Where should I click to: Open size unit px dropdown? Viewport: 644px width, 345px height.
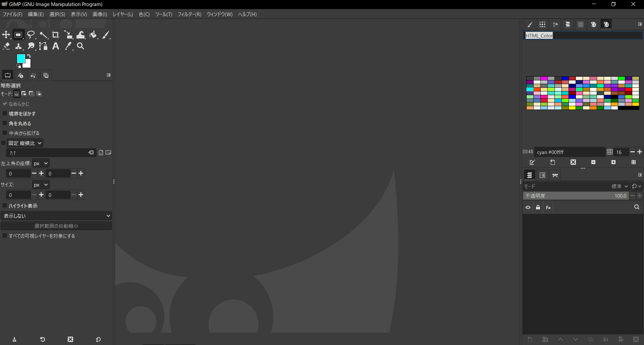[41, 185]
